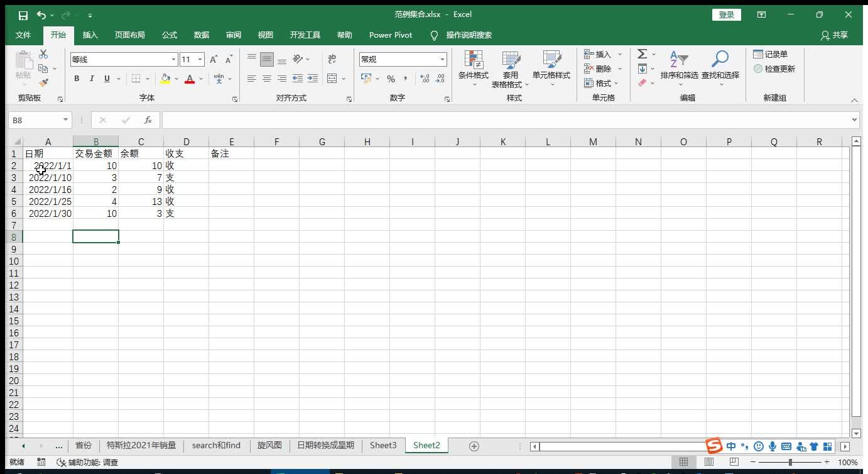Click the Fill down icon
Screen dimensions: 868x474
642,69
